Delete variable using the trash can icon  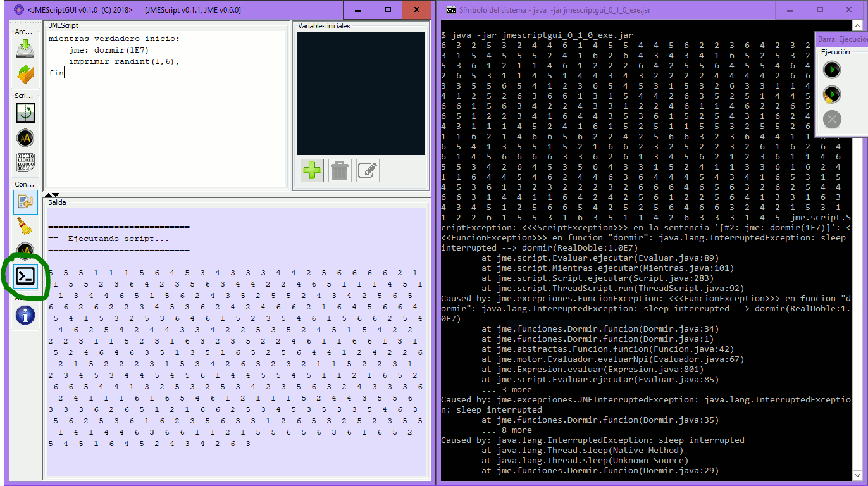pyautogui.click(x=340, y=170)
